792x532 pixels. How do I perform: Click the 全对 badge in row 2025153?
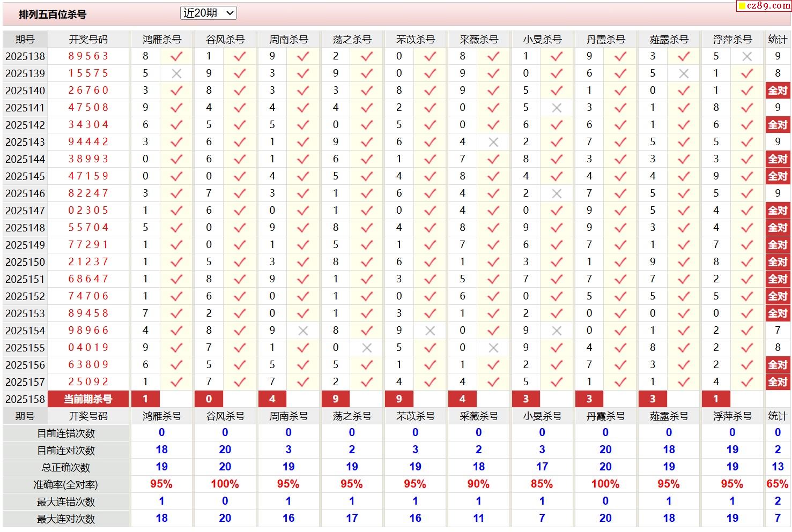click(x=778, y=313)
